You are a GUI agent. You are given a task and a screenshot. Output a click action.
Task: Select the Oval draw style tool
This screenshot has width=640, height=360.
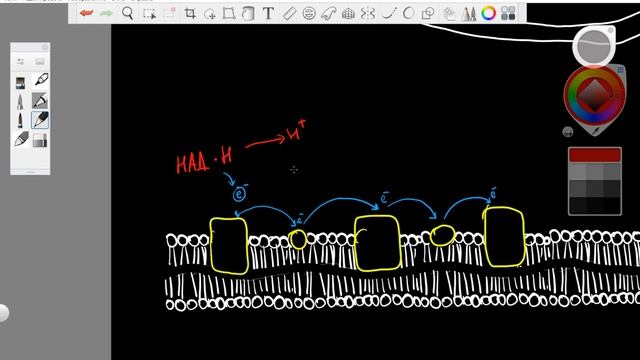click(x=408, y=13)
